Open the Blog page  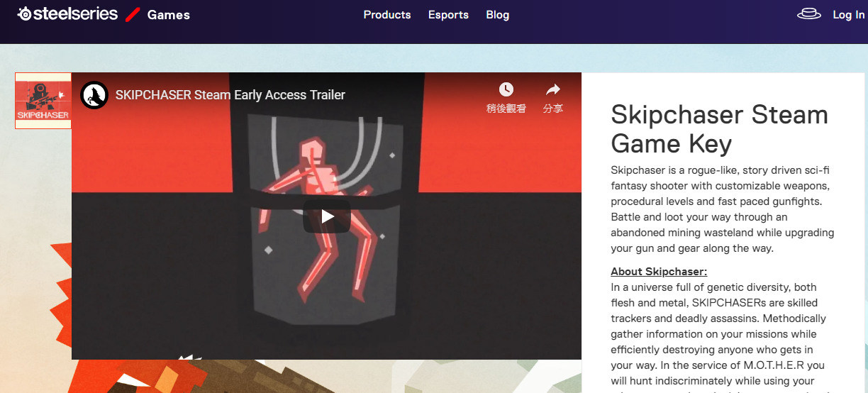497,15
